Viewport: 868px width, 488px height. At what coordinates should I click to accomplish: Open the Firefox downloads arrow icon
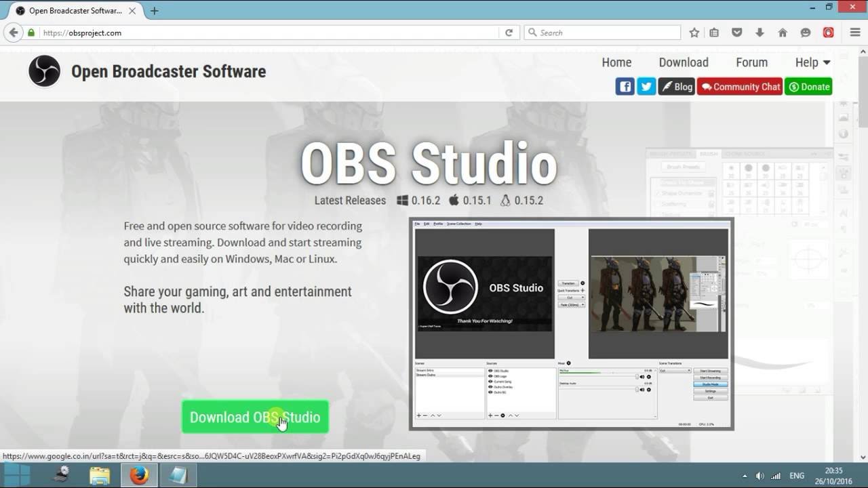click(x=759, y=33)
